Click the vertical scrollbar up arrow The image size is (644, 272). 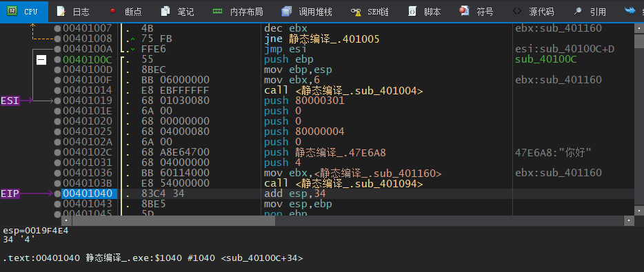coord(639,29)
